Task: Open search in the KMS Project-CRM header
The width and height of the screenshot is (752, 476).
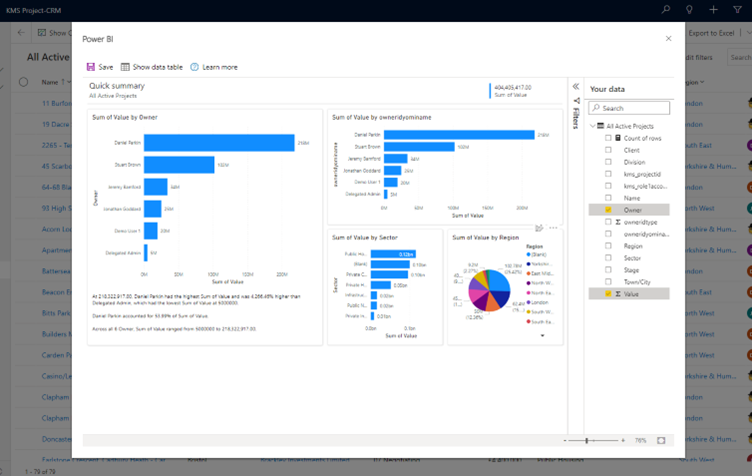Action: pos(666,10)
